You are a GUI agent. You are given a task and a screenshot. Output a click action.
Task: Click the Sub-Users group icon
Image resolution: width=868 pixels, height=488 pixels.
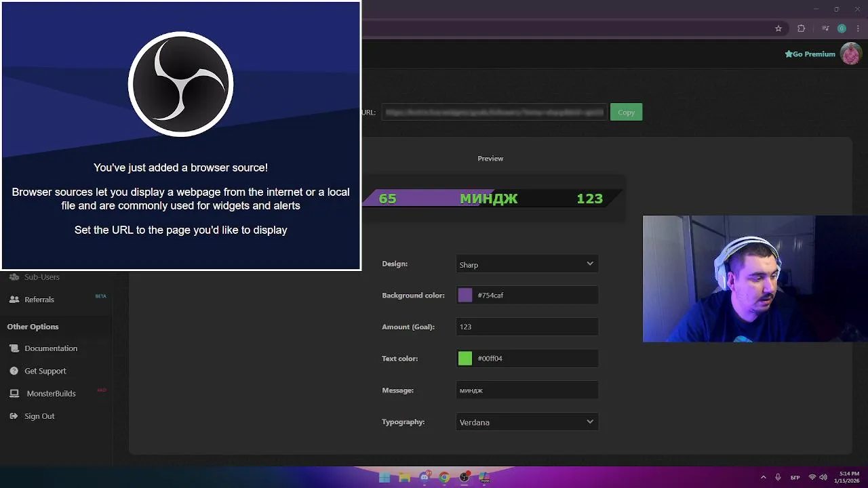[14, 277]
